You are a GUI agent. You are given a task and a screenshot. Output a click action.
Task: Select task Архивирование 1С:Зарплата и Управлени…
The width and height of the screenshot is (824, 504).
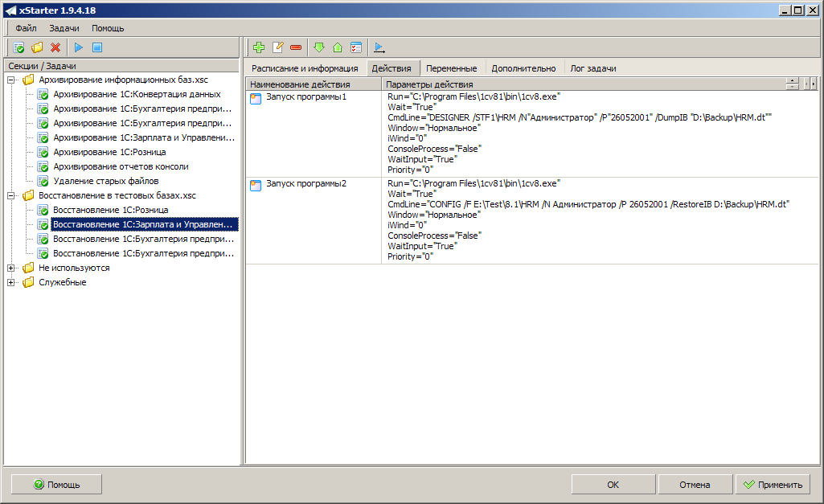point(144,137)
